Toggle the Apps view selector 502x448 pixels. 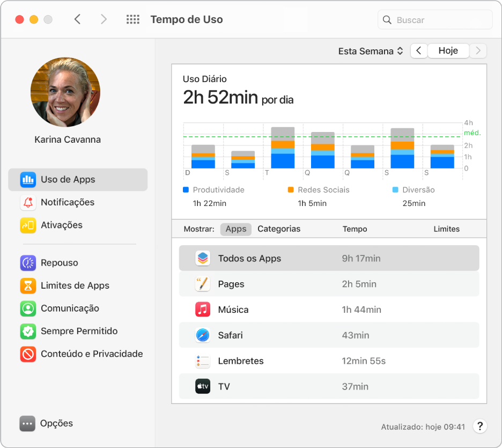click(235, 229)
